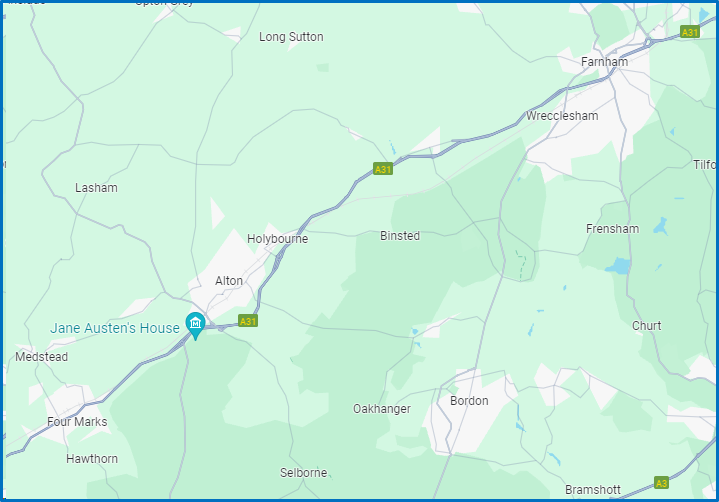Viewport: 719px width, 502px height.
Task: Open the Jane Austen's House label
Action: coord(115,328)
